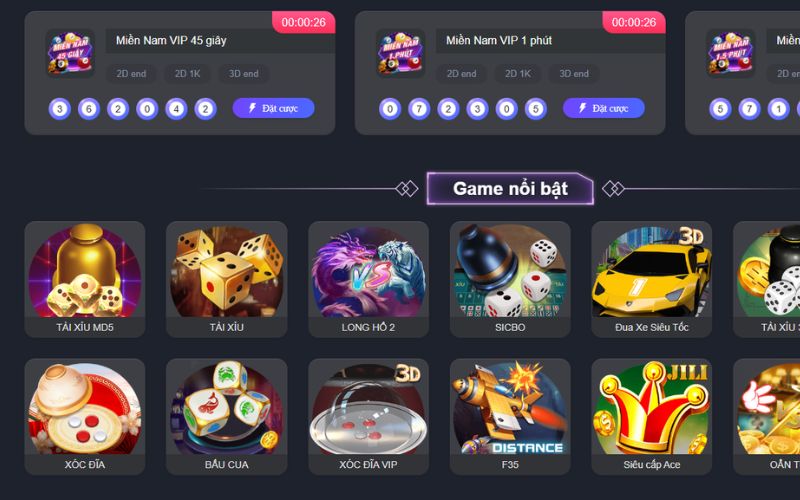Open the XÓC ĐĨA VIP 3D game
800x500 pixels.
pyautogui.click(x=368, y=416)
